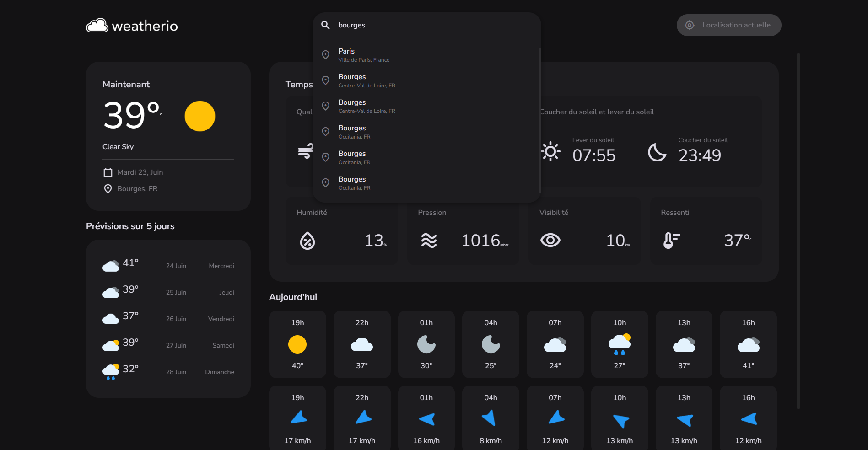Click the rain icon in the 10h card

(620, 345)
